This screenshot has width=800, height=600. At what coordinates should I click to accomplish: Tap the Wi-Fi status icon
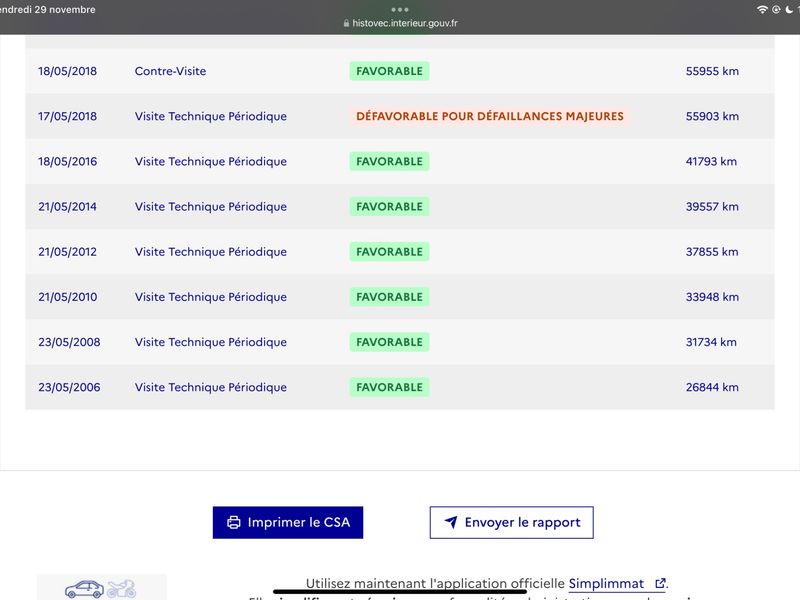click(762, 9)
